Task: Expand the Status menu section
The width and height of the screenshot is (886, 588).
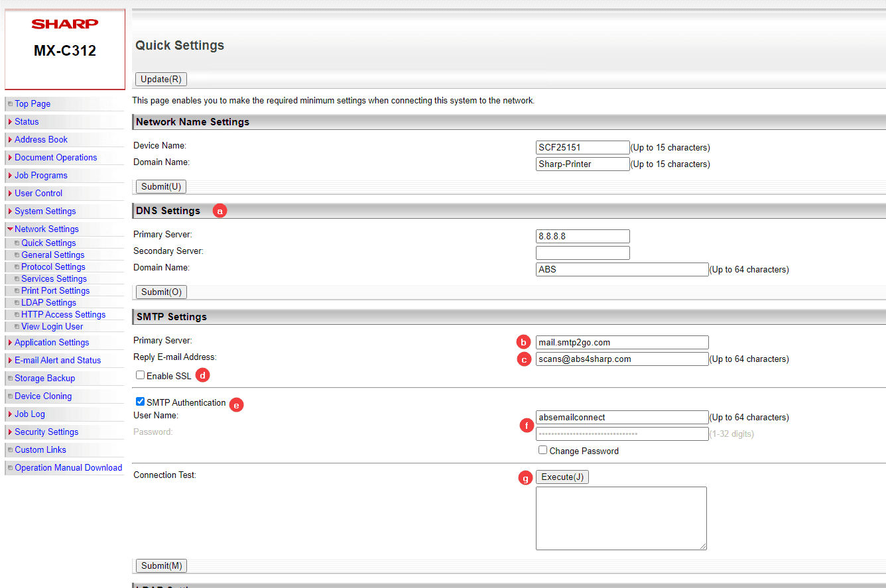Action: click(x=27, y=122)
